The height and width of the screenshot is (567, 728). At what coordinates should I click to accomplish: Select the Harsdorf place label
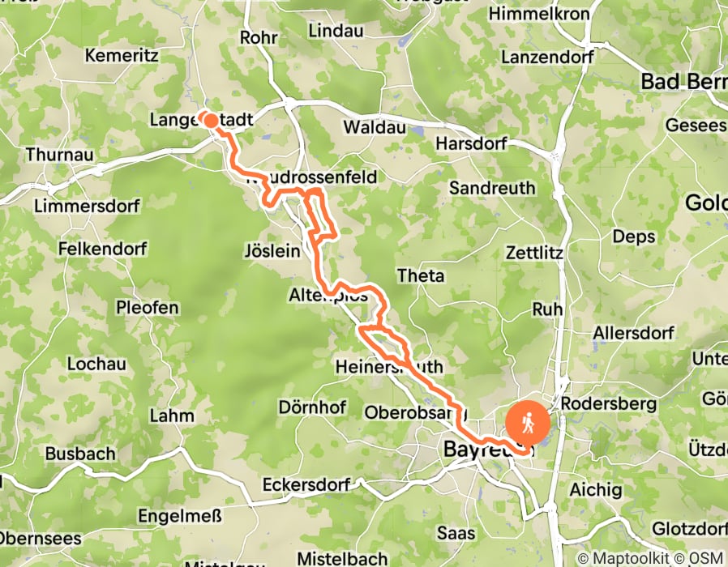(x=471, y=143)
